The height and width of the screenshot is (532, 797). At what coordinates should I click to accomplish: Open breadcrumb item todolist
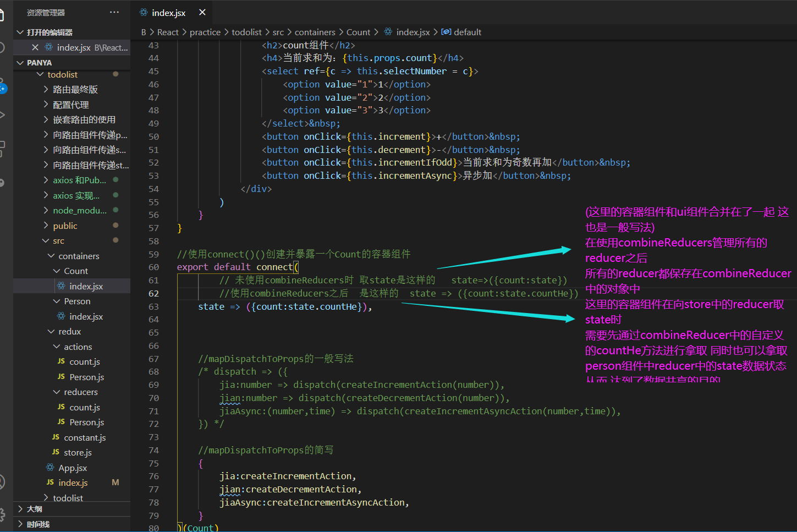click(x=246, y=32)
